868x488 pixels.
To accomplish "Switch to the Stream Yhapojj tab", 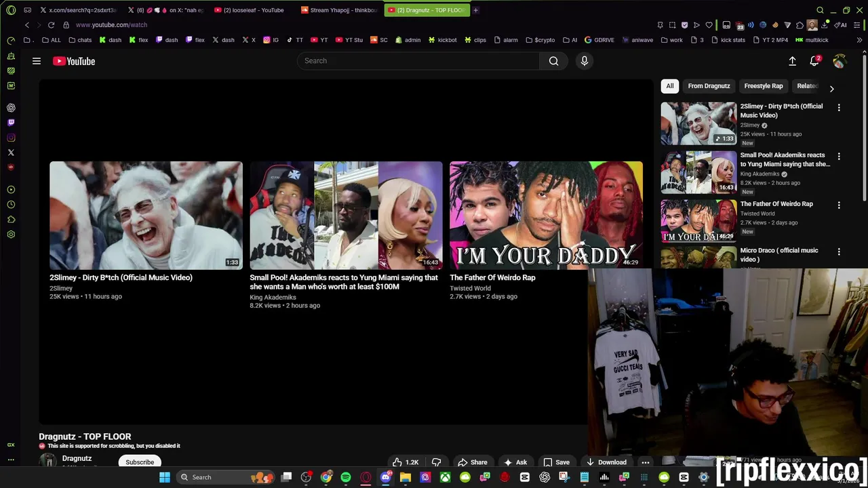I will [339, 10].
